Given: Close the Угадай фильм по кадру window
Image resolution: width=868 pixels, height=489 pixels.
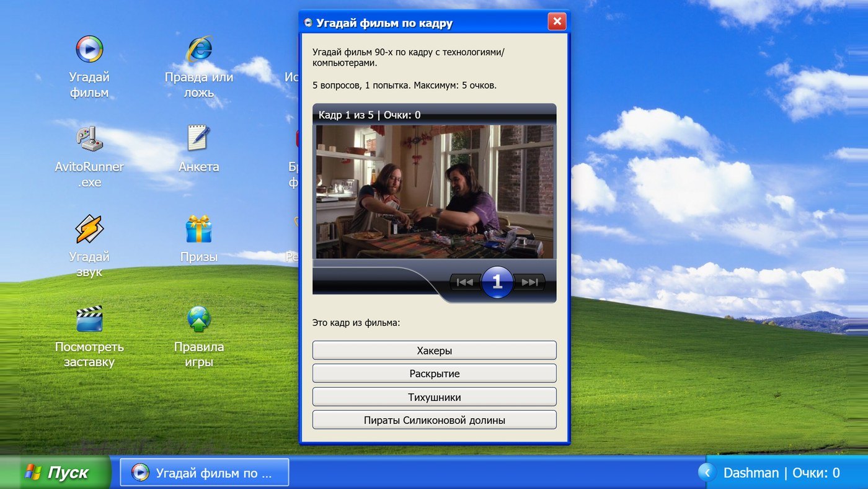Looking at the screenshot, I should 557,22.
